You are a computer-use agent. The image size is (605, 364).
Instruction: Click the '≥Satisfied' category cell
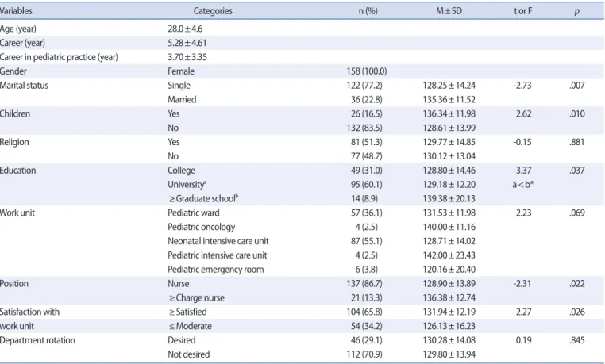click(187, 312)
